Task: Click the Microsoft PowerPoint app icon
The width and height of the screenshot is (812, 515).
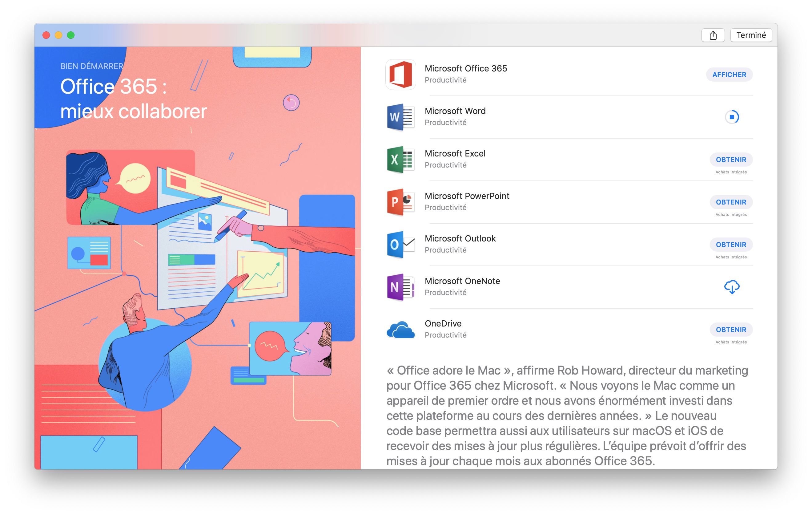Action: tap(400, 202)
